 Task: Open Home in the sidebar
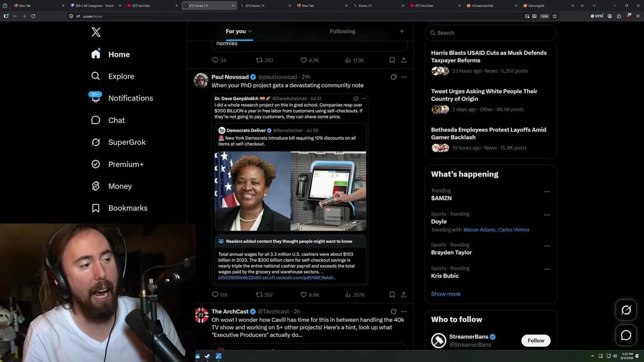click(111, 54)
